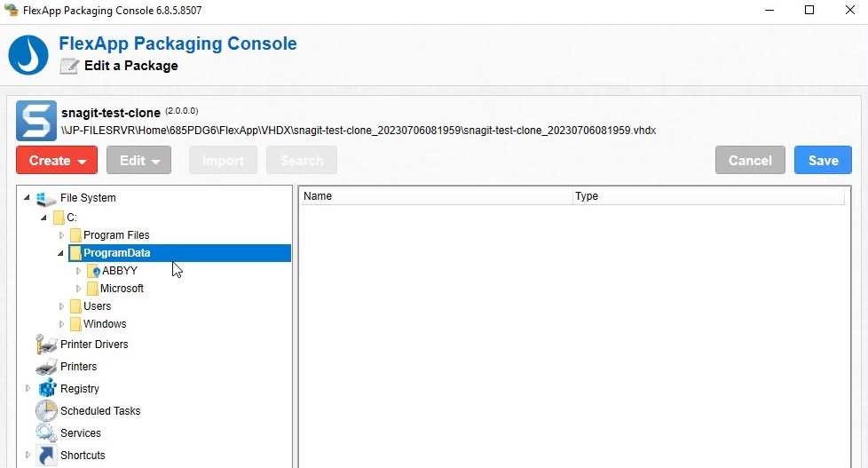
Task: Click the Registry cubes icon
Action: (47, 388)
